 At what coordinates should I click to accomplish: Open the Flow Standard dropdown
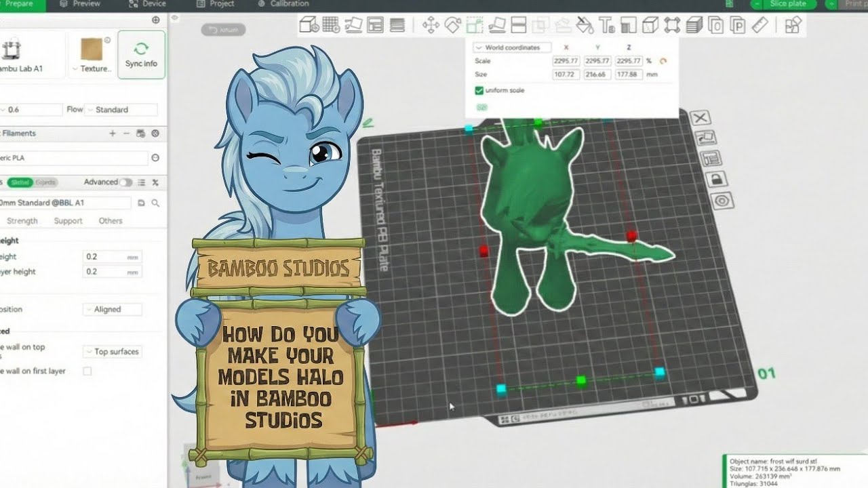click(121, 110)
